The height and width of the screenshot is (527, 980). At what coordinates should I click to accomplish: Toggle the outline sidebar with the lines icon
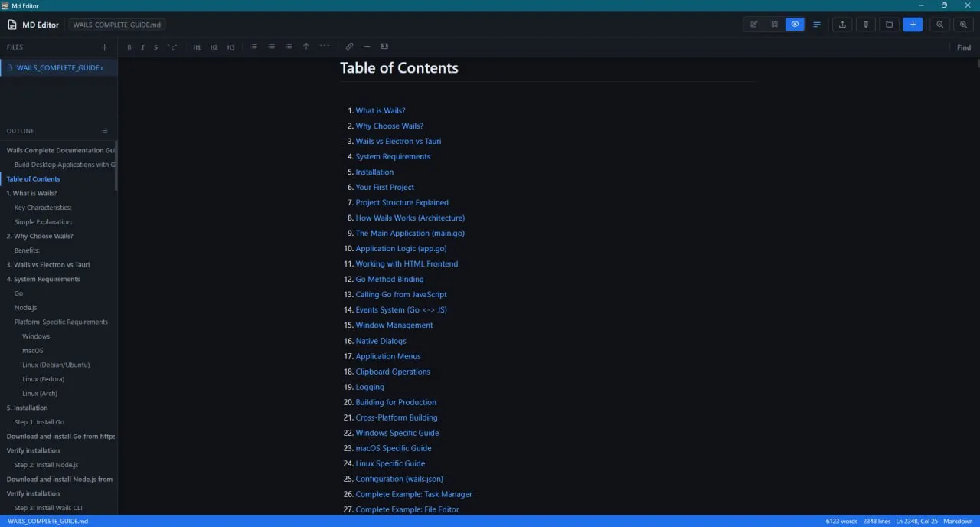817,25
